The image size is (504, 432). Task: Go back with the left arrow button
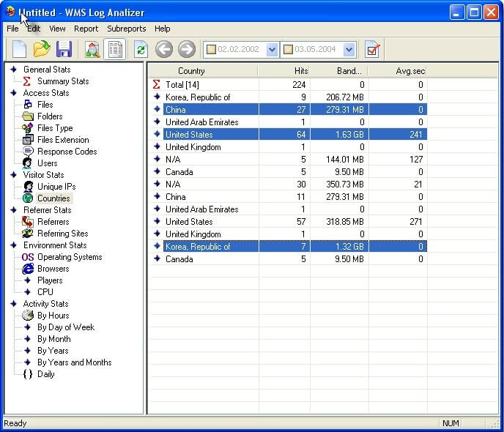coord(164,50)
